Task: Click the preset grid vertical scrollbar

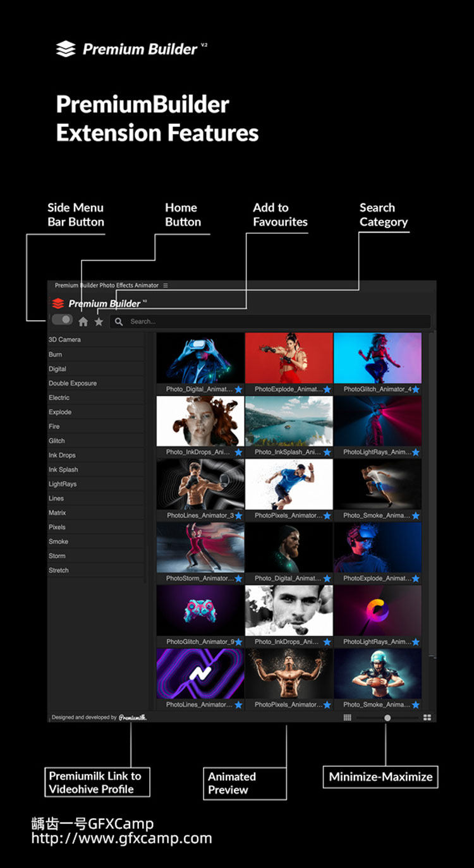Action: point(432,495)
